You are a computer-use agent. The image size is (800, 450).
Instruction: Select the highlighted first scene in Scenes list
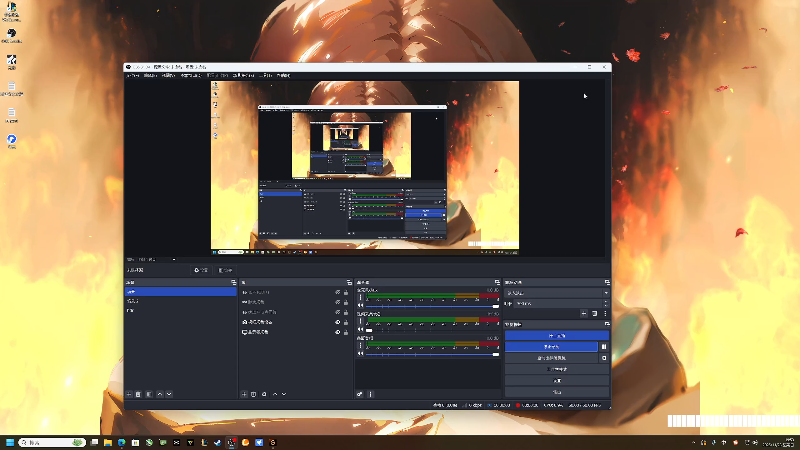[181, 292]
